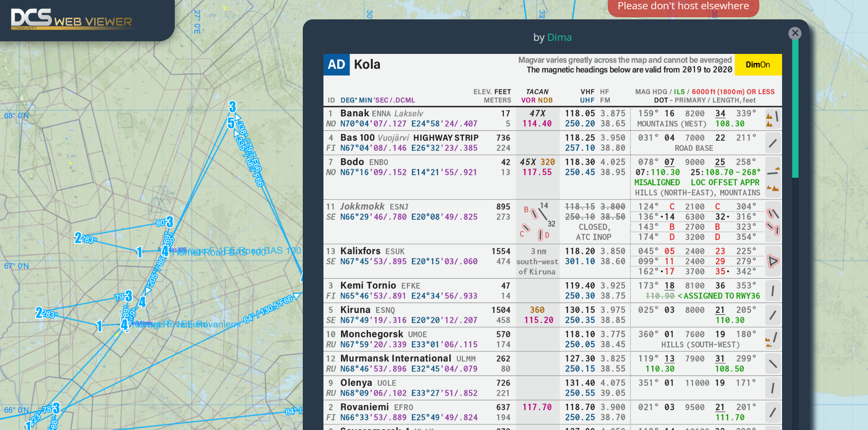Screen dimensions: 868x430
Task: Click the Bas 100 runway diagram icon
Action: [x=773, y=143]
